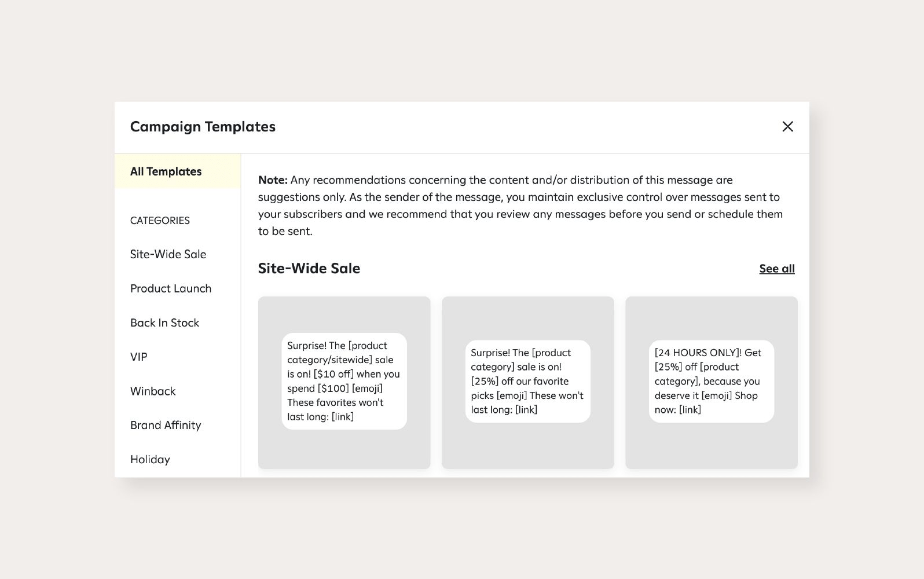Open the Site-Wide Sale category in sidebar
The image size is (924, 579).
(x=168, y=254)
